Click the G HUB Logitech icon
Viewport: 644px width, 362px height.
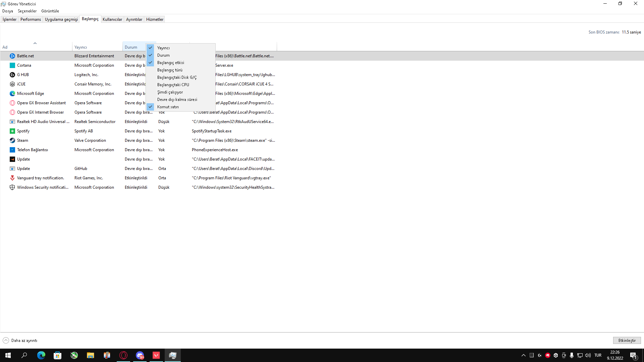tap(12, 75)
